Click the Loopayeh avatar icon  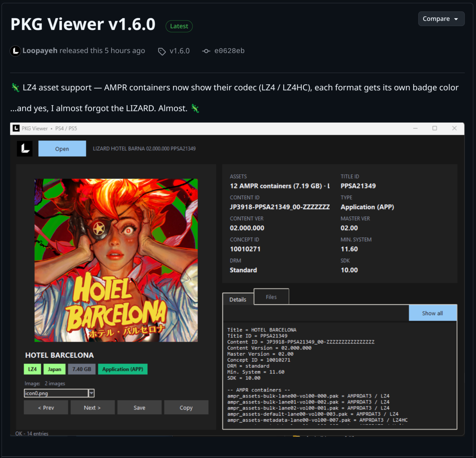[15, 51]
